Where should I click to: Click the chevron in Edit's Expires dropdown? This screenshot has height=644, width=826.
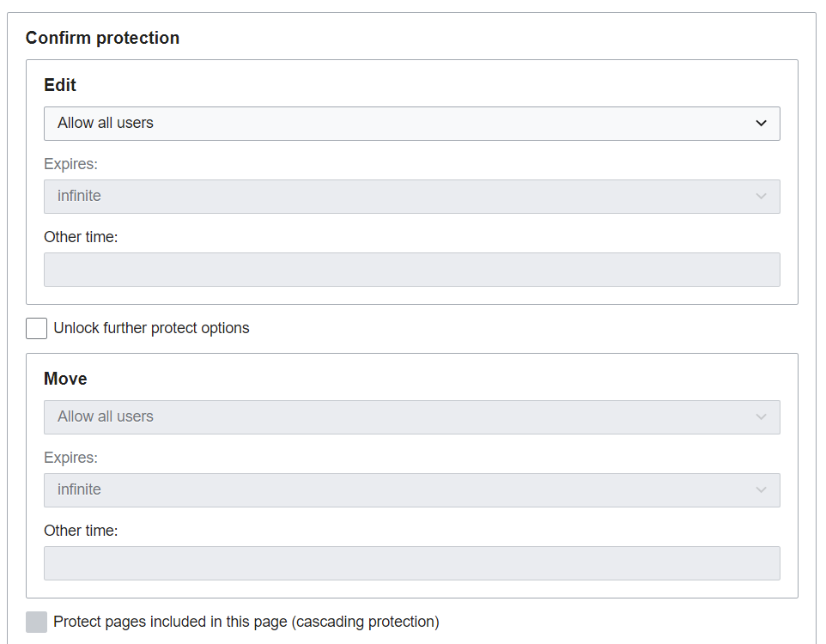[761, 197]
